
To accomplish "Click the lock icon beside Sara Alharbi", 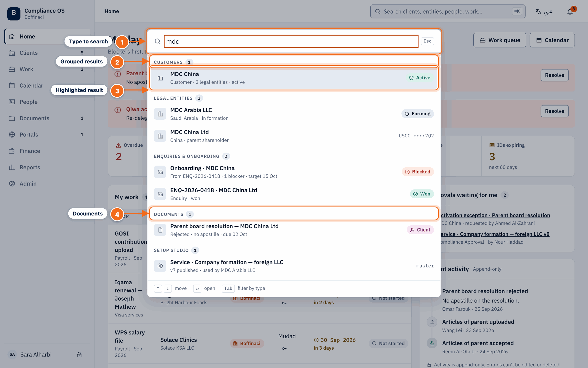I will [79, 355].
